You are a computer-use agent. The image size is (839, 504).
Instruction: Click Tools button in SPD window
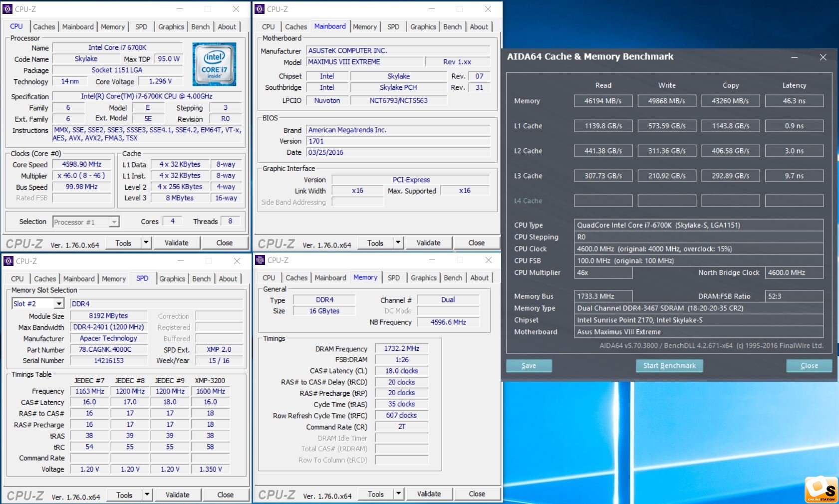click(124, 495)
